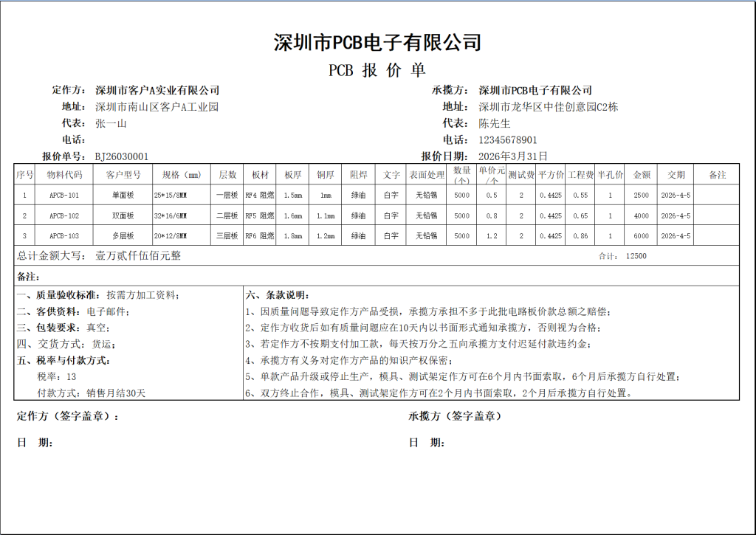Select material code cell APCB-103
The width and height of the screenshot is (756, 535).
point(64,236)
